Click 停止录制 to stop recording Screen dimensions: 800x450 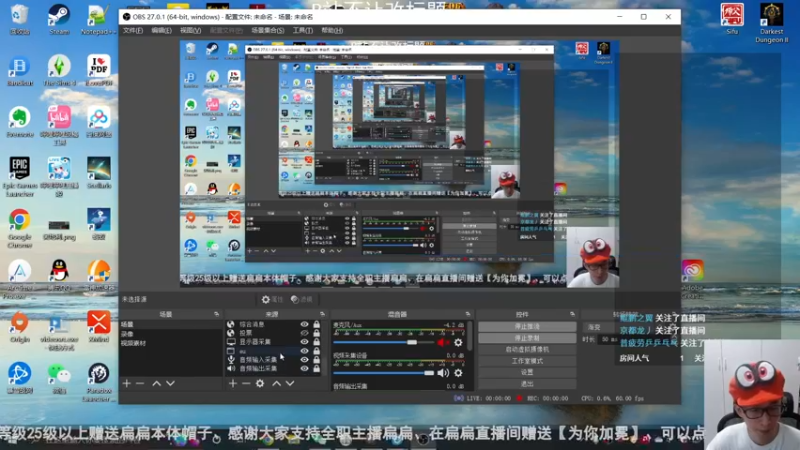[527, 338]
